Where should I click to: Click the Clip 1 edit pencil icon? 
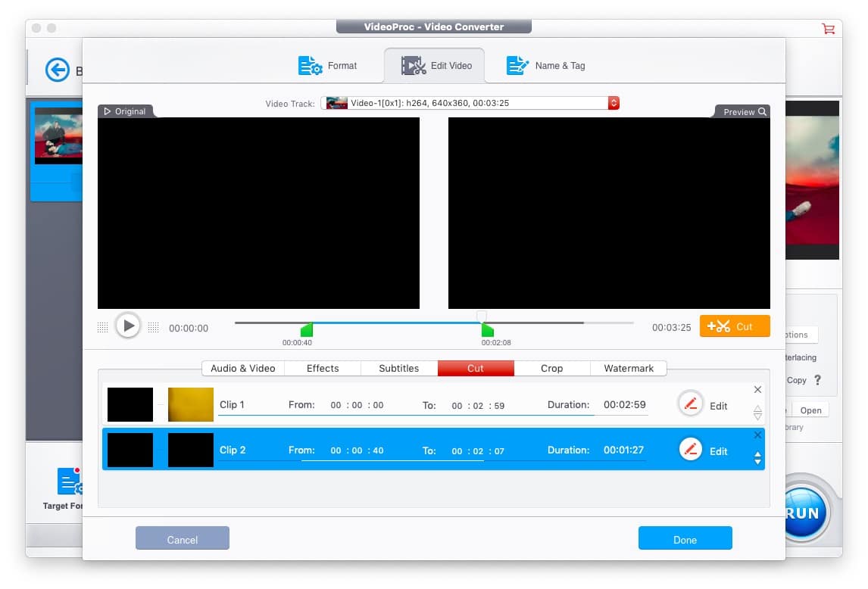tap(690, 404)
